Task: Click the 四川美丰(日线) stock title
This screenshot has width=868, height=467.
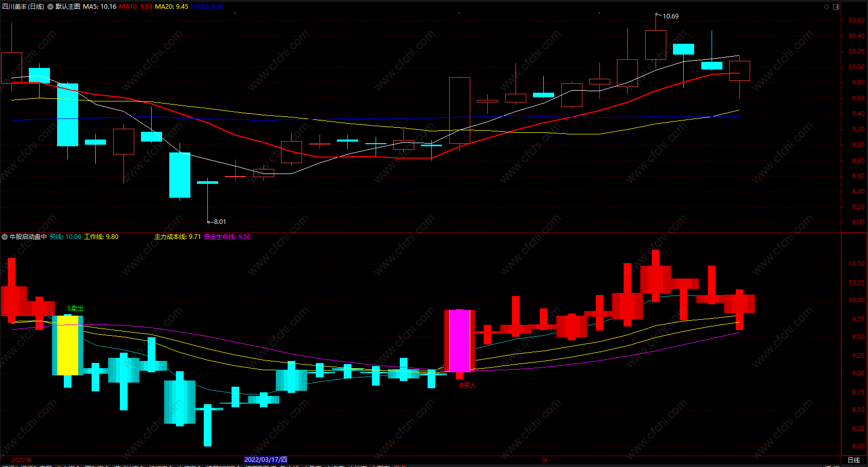Action: (x=23, y=7)
